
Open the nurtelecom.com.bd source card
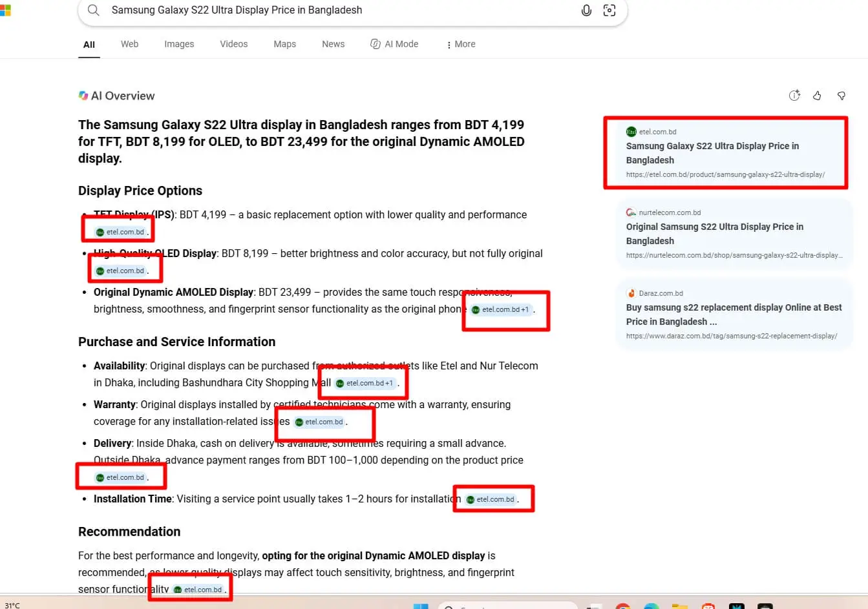[734, 234]
